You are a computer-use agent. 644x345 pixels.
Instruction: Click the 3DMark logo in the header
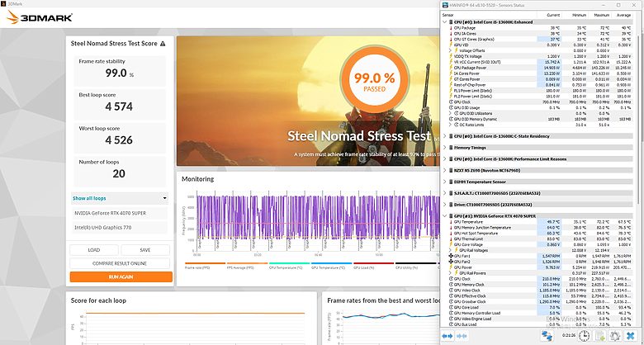tap(40, 17)
